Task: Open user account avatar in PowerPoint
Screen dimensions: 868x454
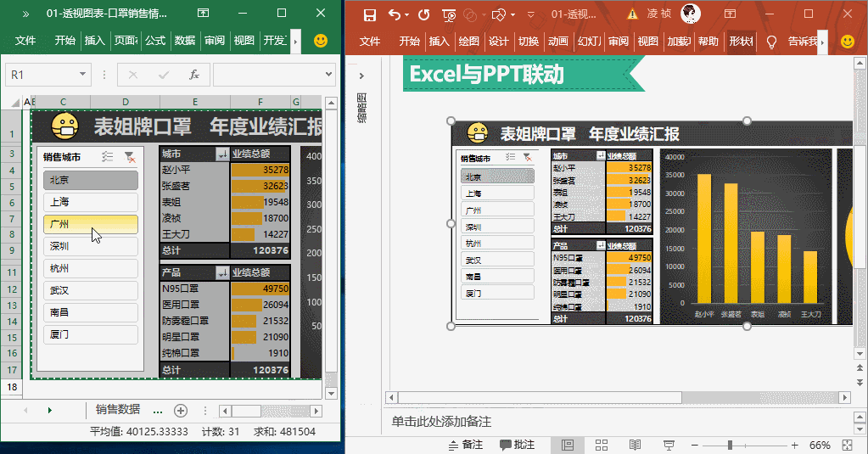Action: 691,14
